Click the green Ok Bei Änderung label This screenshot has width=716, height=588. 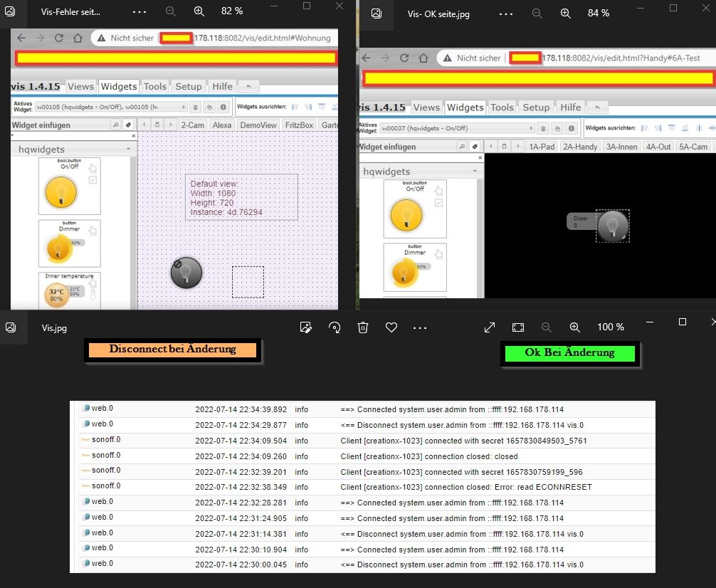(x=569, y=352)
